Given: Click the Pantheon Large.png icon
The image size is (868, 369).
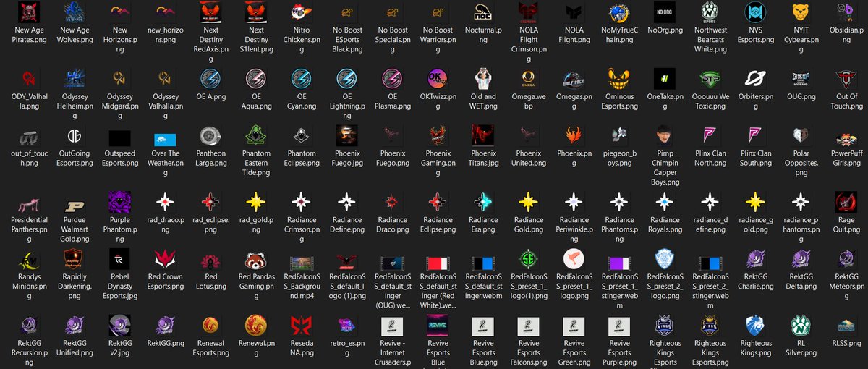Looking at the screenshot, I should click(x=210, y=135).
